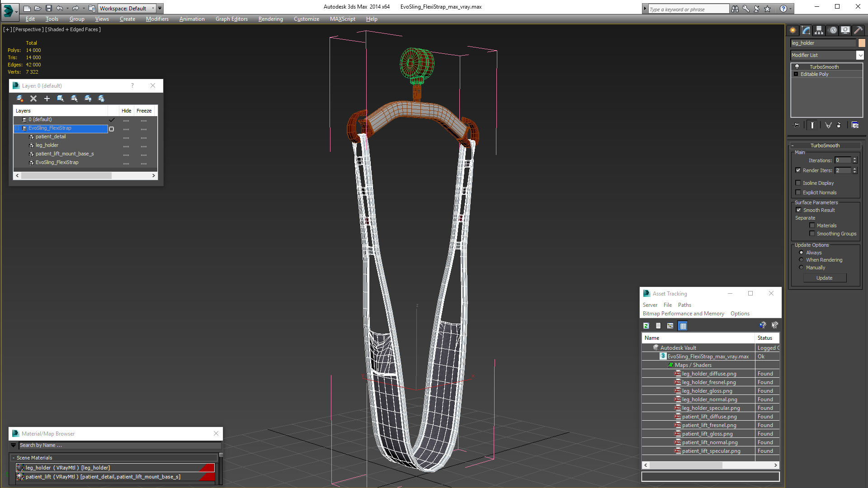This screenshot has width=868, height=488.
Task: Open the Utilities hammer panel tab
Action: [x=858, y=30]
